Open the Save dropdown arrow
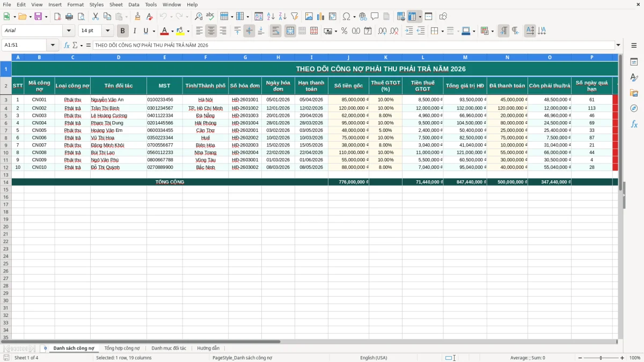The image size is (644, 362). (x=46, y=17)
